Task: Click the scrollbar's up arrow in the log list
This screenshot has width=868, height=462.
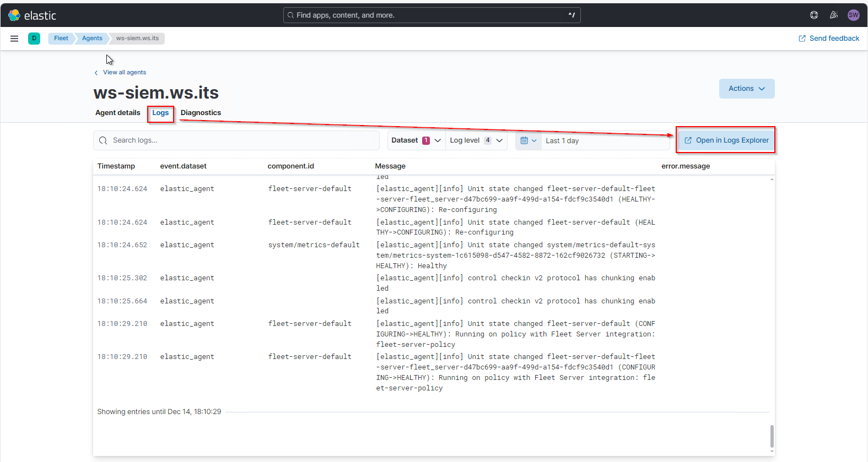Action: coord(772,179)
